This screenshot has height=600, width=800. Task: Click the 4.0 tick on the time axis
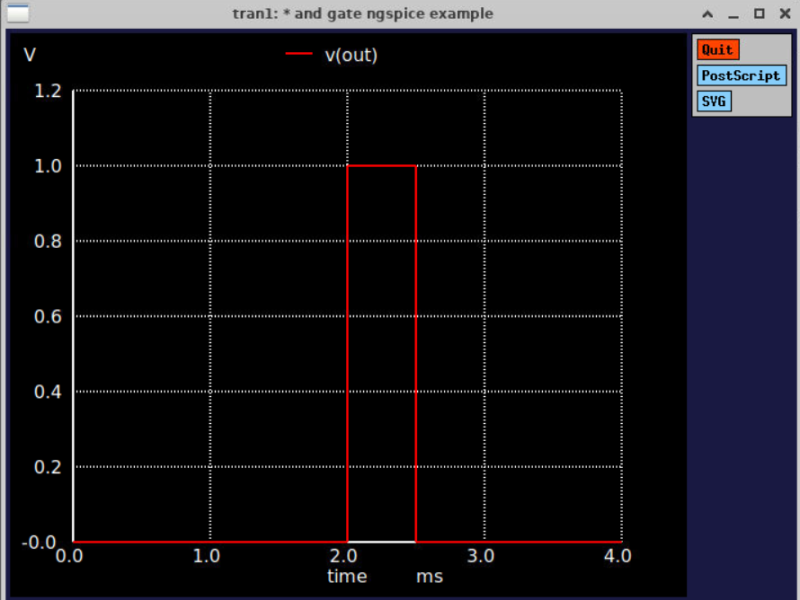click(618, 555)
